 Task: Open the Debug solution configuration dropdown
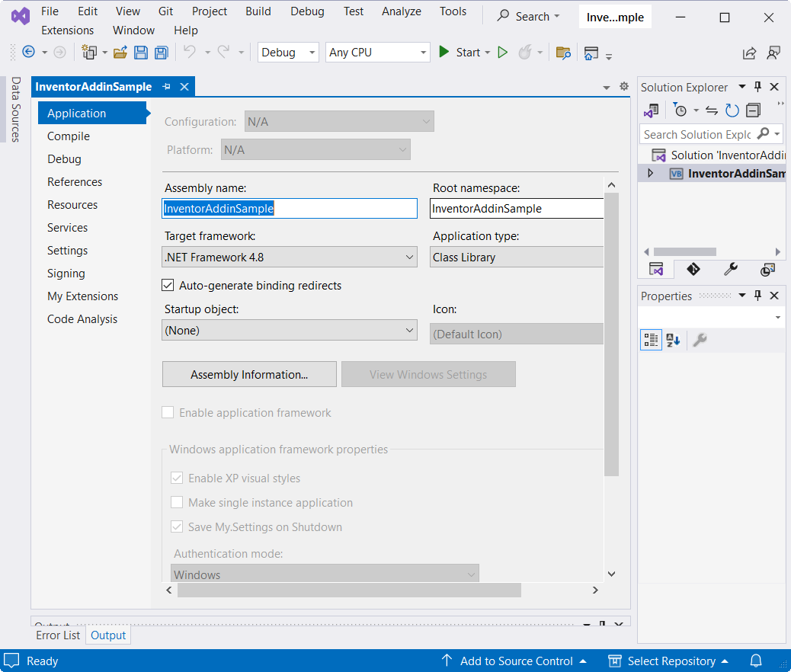coord(288,53)
